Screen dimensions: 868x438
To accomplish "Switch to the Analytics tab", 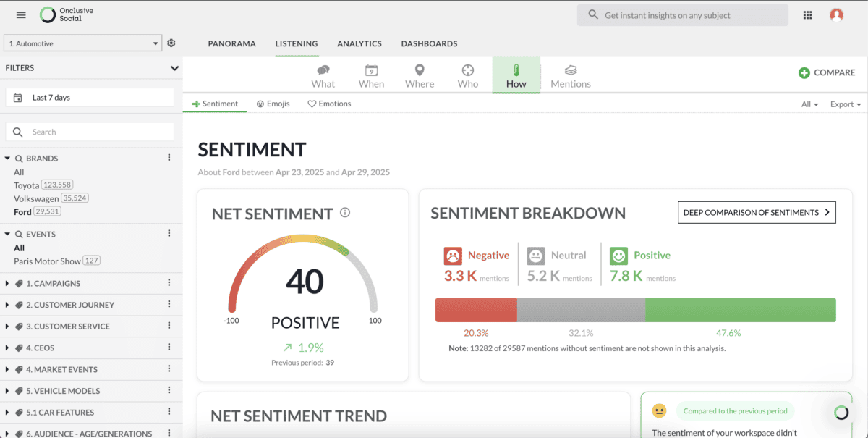I will [359, 43].
